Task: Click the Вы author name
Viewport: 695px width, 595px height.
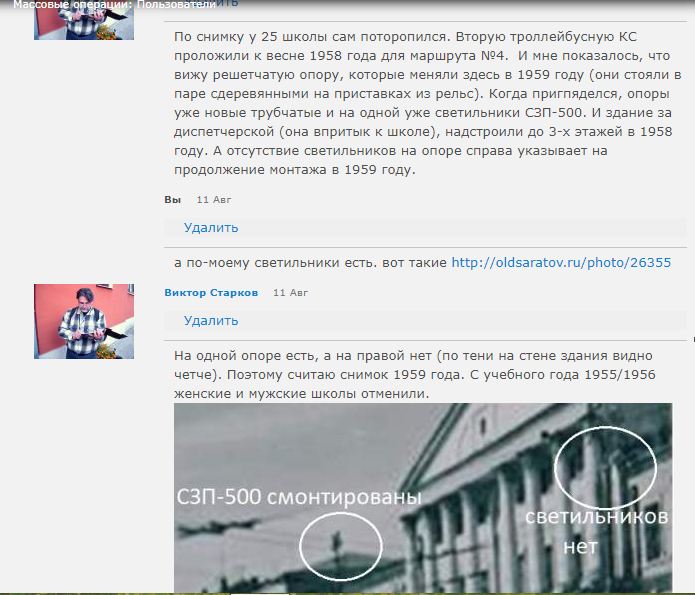Action: coord(172,199)
